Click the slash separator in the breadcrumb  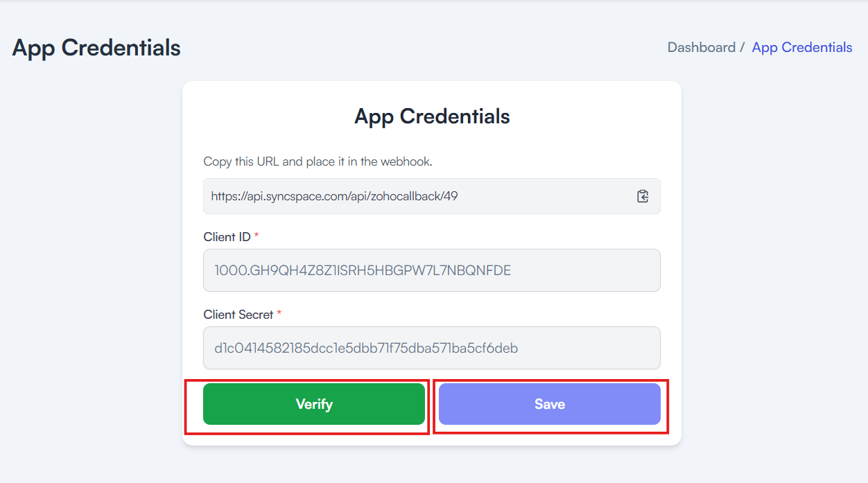742,47
